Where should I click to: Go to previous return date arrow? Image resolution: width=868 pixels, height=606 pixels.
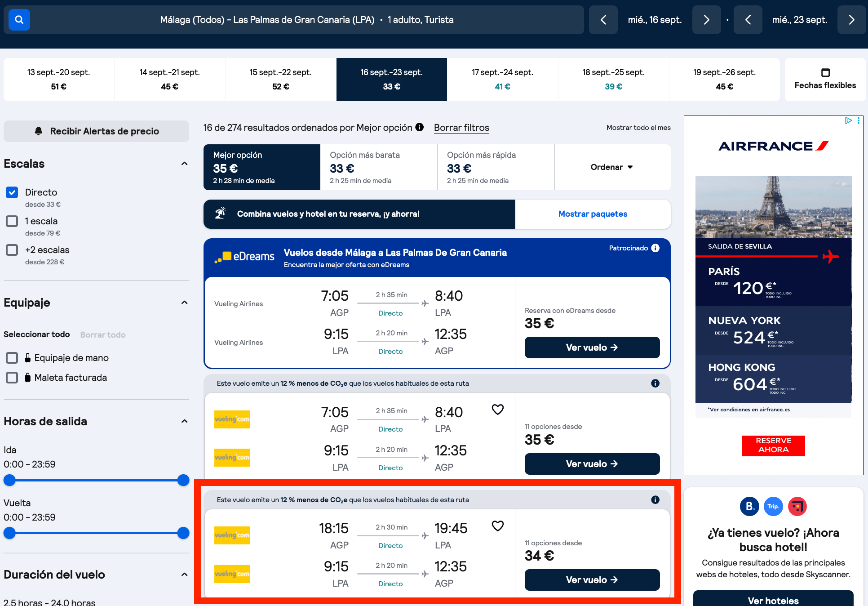tap(748, 20)
